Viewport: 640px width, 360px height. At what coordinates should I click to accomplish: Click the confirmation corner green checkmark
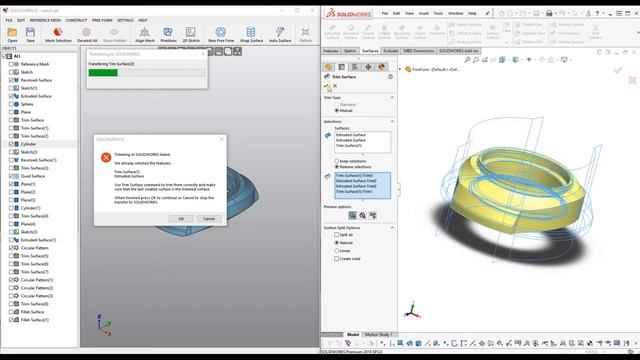tap(618, 70)
